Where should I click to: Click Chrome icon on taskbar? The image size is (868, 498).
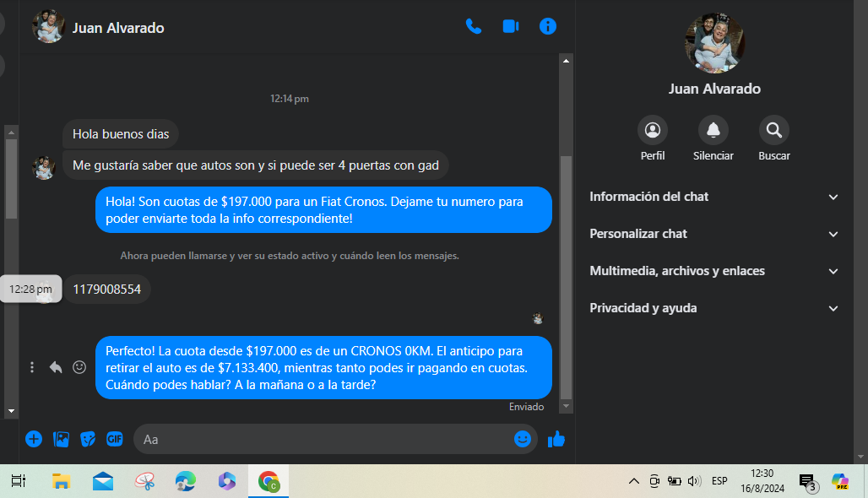(269, 481)
